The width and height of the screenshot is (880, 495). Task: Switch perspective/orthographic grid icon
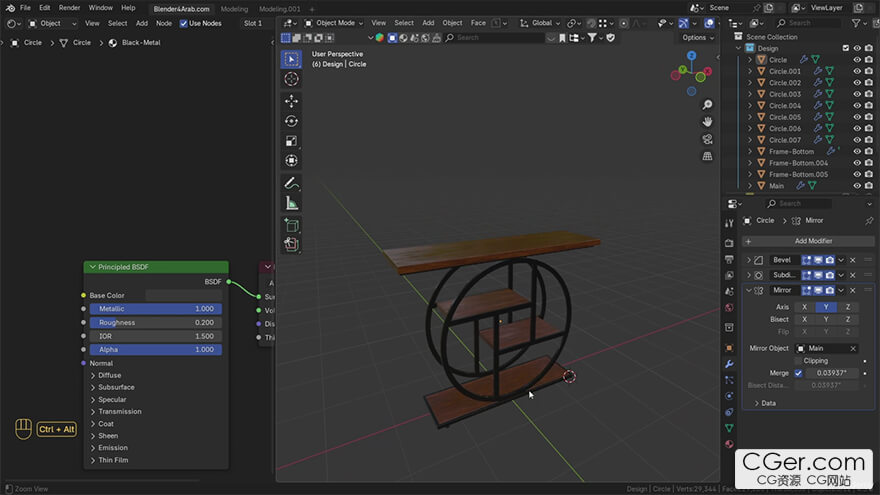click(707, 156)
